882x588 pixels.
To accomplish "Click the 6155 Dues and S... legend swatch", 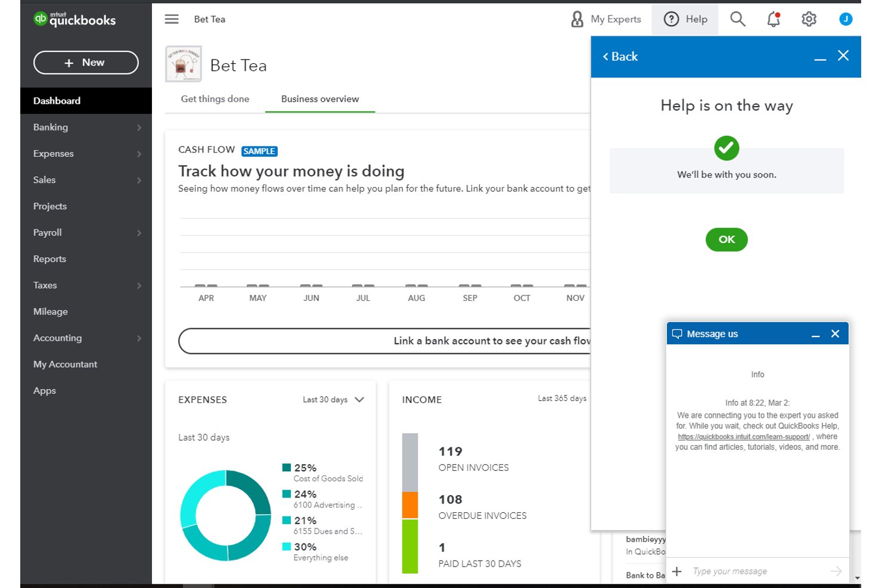I will pos(287,520).
